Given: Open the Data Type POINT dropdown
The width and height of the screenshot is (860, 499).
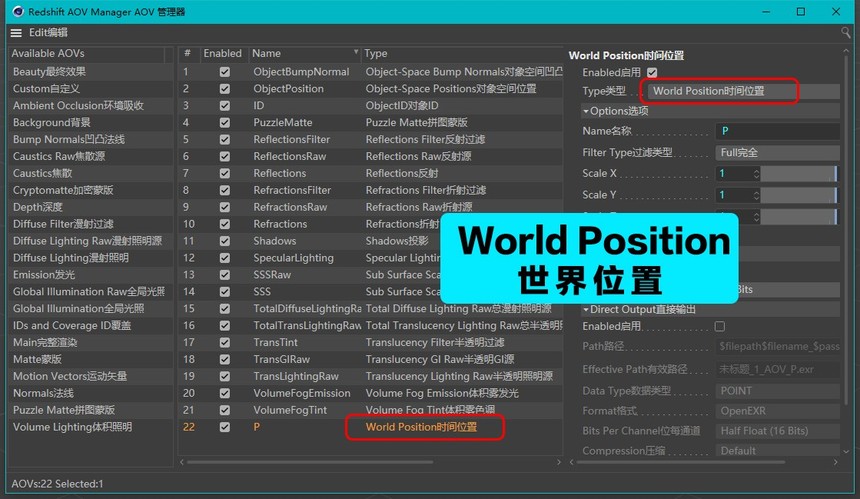Looking at the screenshot, I should pyautogui.click(x=777, y=391).
